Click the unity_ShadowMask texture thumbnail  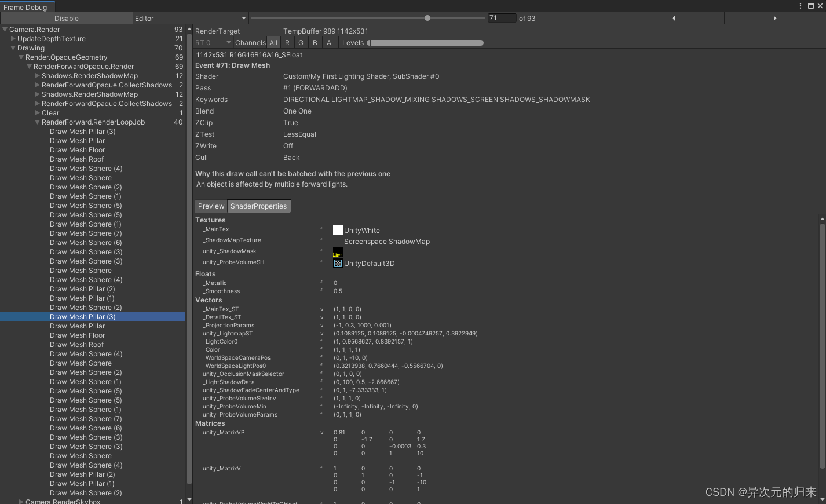click(x=338, y=253)
